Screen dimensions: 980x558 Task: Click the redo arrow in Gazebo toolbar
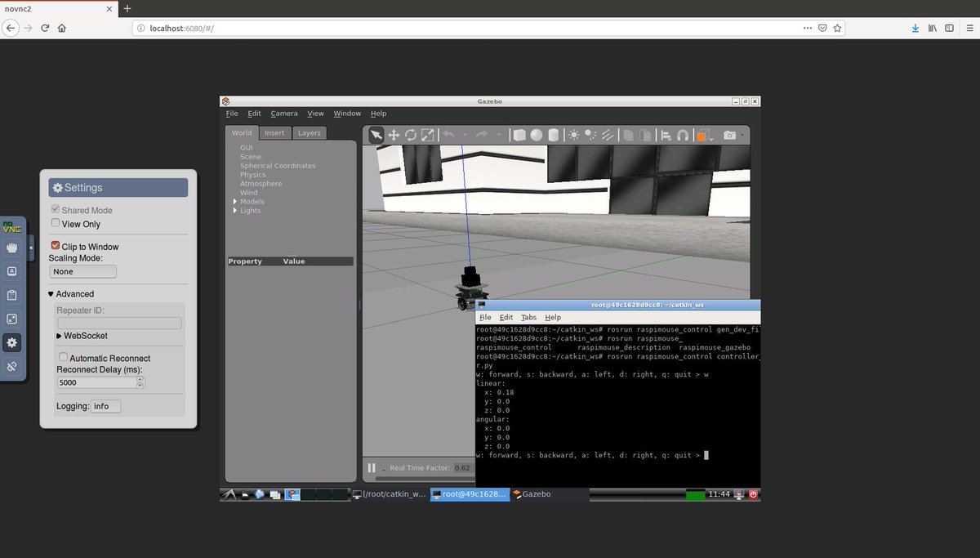click(x=482, y=135)
